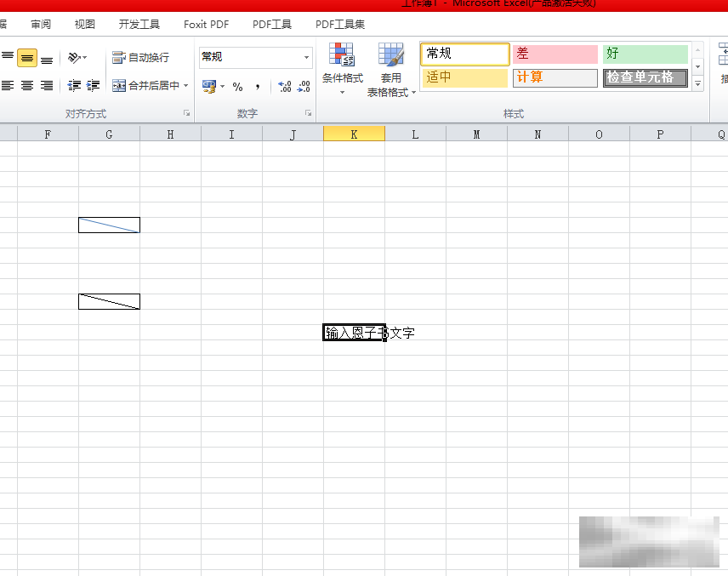Open text orientation options
This screenshot has width=728, height=576.
77,58
